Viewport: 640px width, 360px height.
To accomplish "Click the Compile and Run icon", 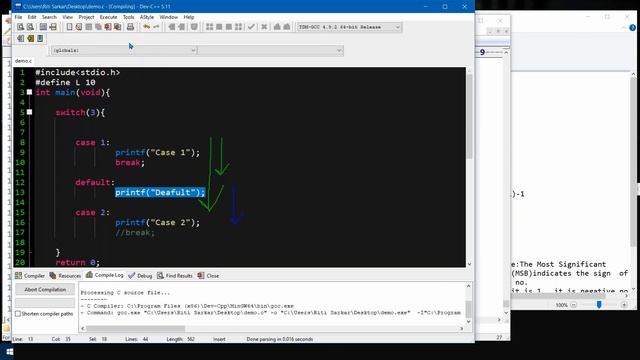I will [x=229, y=27].
